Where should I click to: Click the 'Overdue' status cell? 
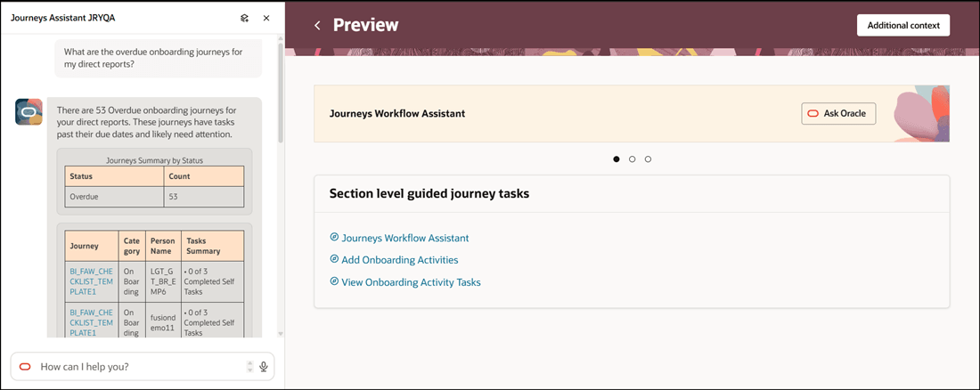(x=114, y=196)
